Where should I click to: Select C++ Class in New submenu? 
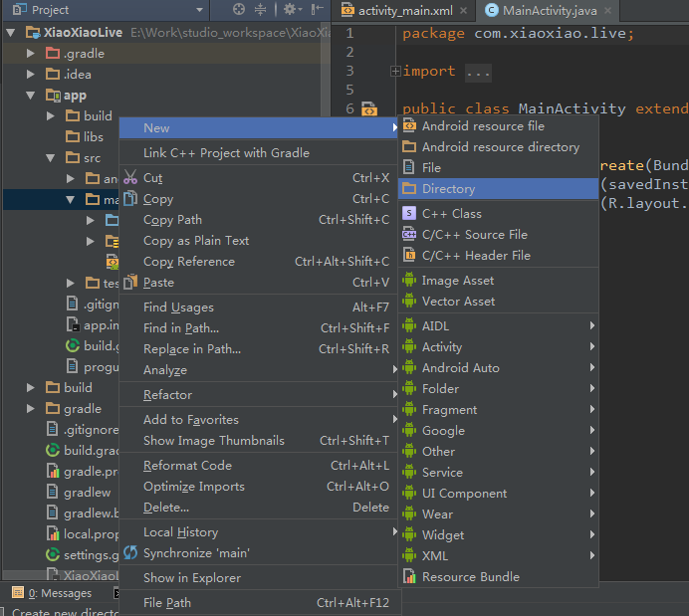[x=498, y=214]
